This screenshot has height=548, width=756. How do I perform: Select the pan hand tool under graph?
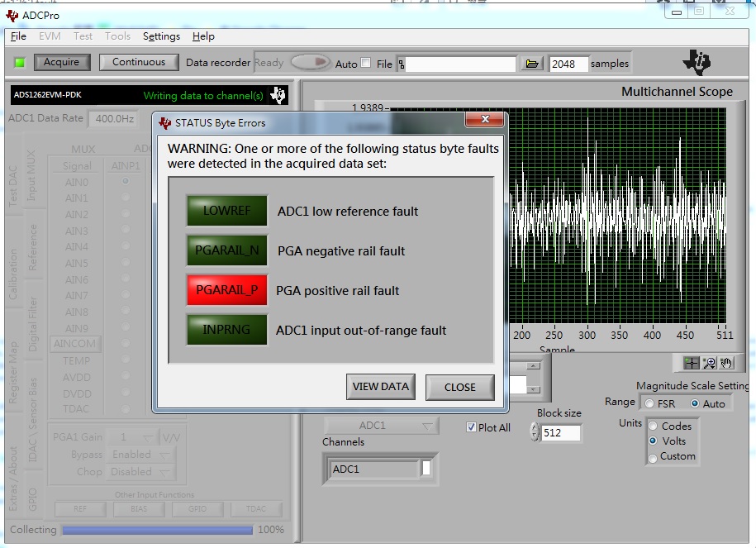tap(726, 363)
